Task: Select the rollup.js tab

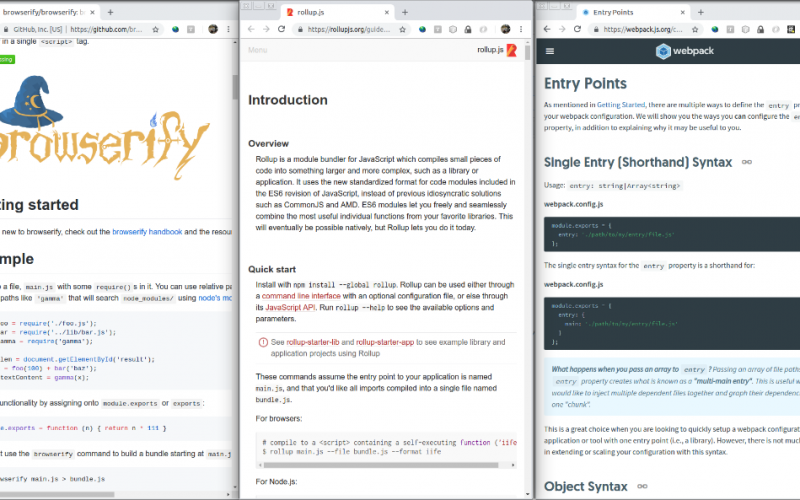Action: [337, 12]
